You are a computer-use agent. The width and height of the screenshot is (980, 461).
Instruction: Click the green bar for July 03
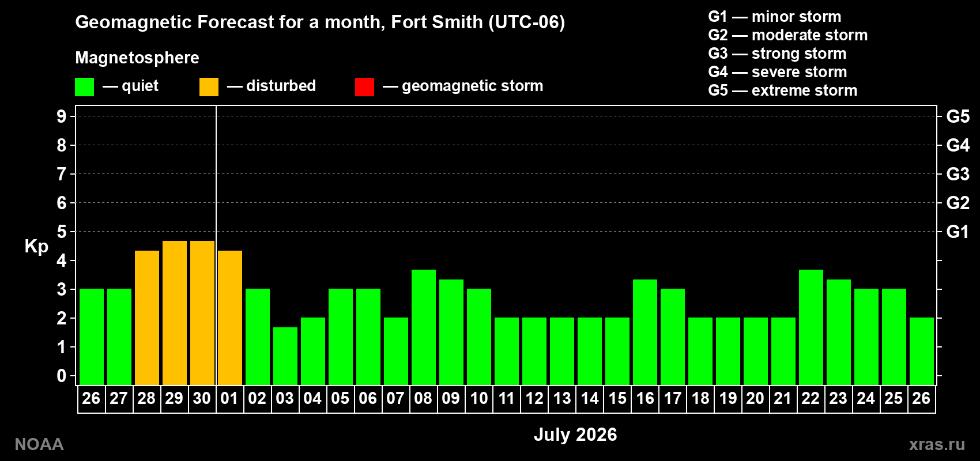tap(285, 356)
